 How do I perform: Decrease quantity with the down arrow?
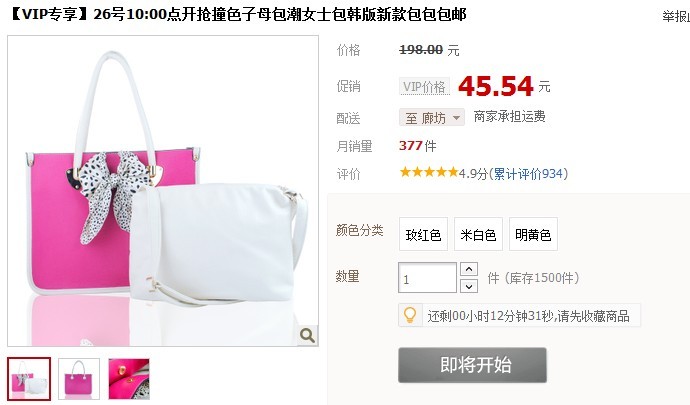[x=469, y=286]
